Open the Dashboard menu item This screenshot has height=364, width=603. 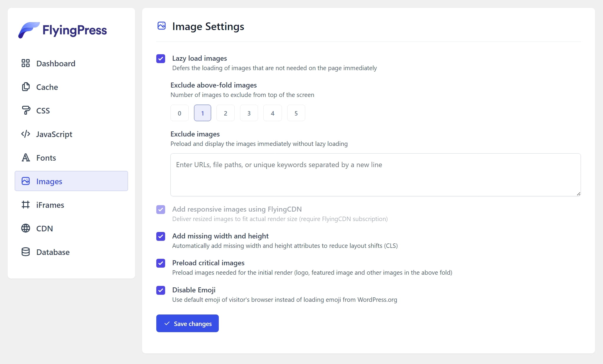click(71, 63)
